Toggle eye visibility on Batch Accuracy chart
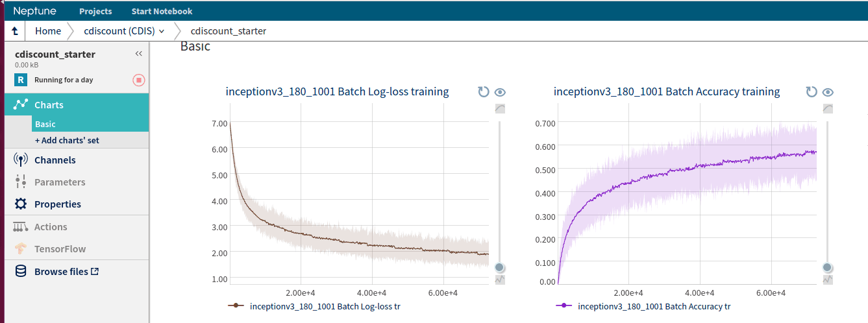 click(x=828, y=92)
